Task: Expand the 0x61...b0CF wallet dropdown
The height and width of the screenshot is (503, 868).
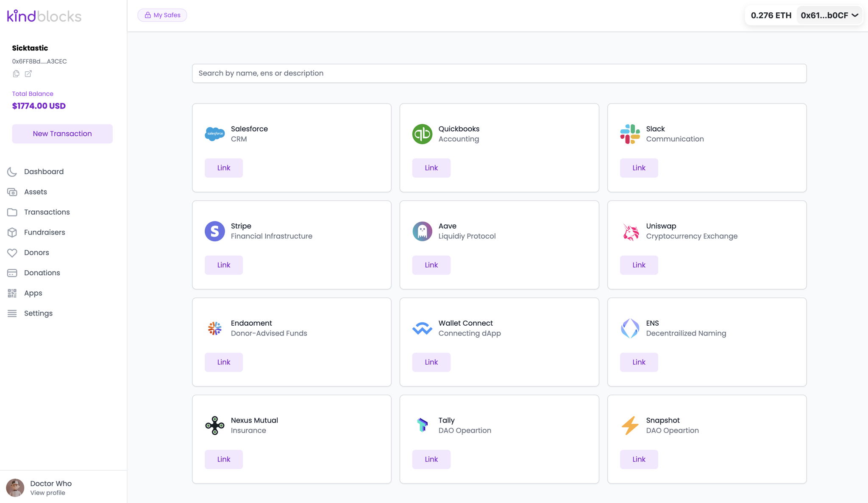Action: pos(829,15)
